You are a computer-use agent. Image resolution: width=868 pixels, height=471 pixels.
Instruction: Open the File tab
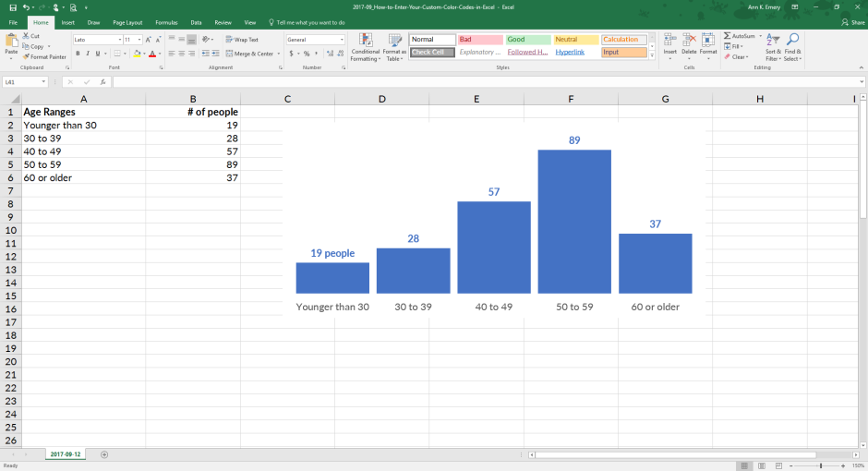point(13,23)
